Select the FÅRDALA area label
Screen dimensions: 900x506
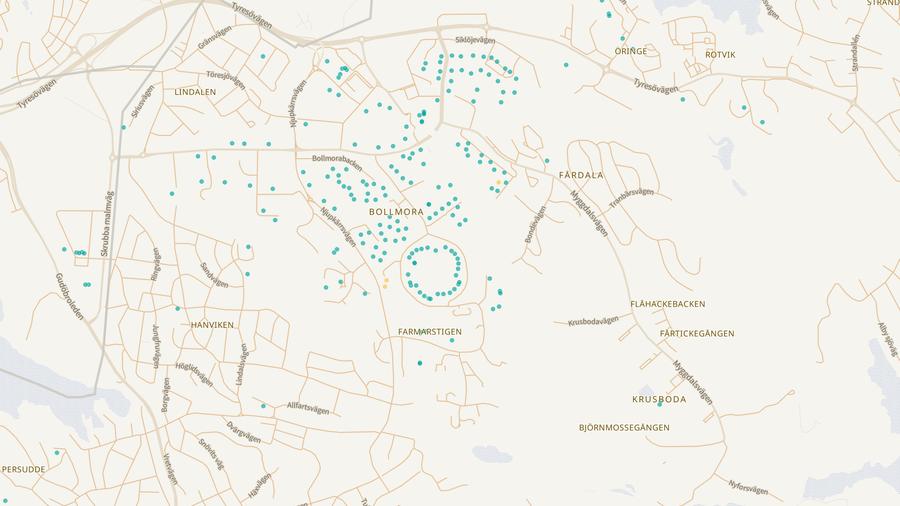(581, 175)
